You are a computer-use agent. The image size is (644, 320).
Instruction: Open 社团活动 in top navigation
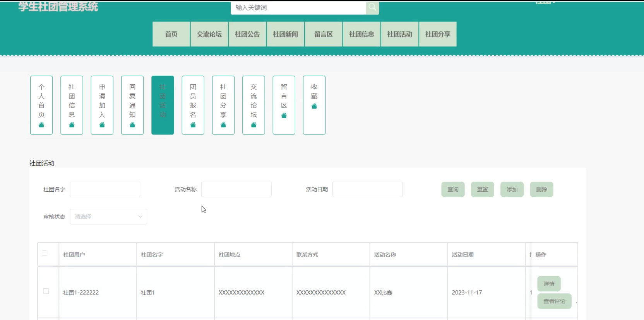click(x=400, y=34)
